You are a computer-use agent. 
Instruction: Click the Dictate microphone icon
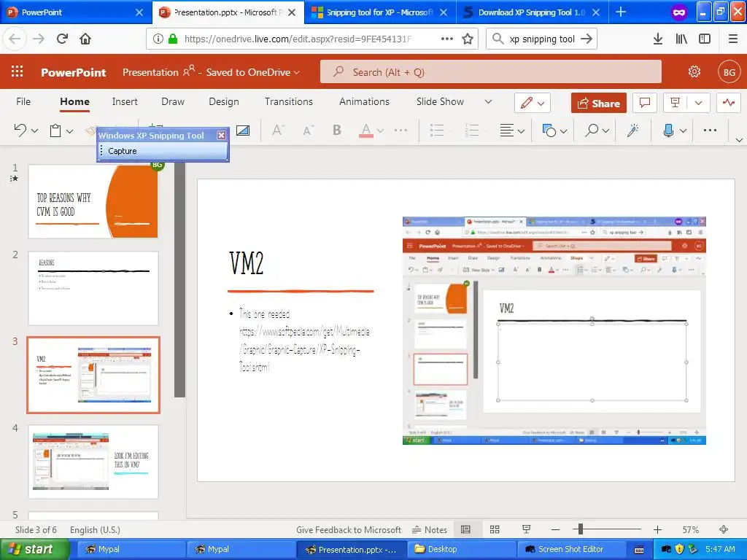(x=668, y=130)
